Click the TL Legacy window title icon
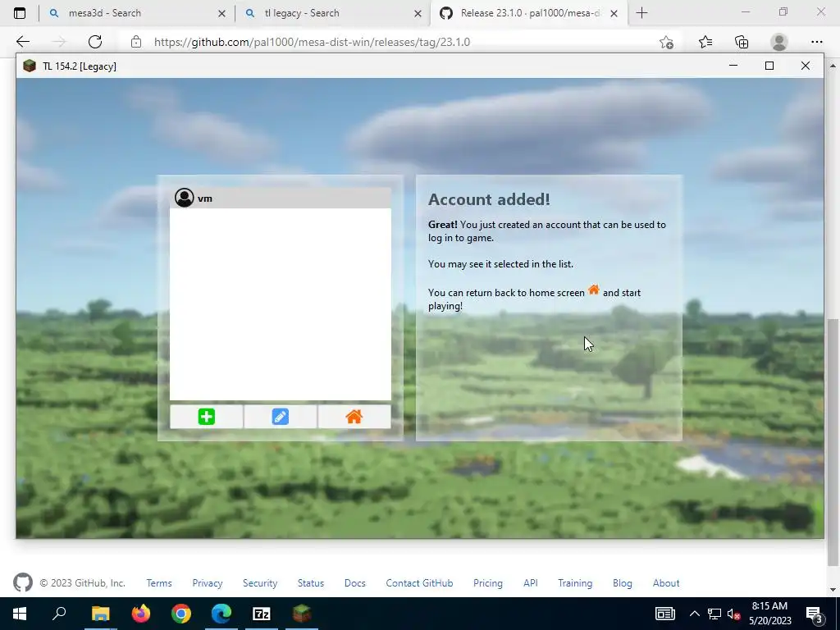The width and height of the screenshot is (840, 630). tap(30, 66)
